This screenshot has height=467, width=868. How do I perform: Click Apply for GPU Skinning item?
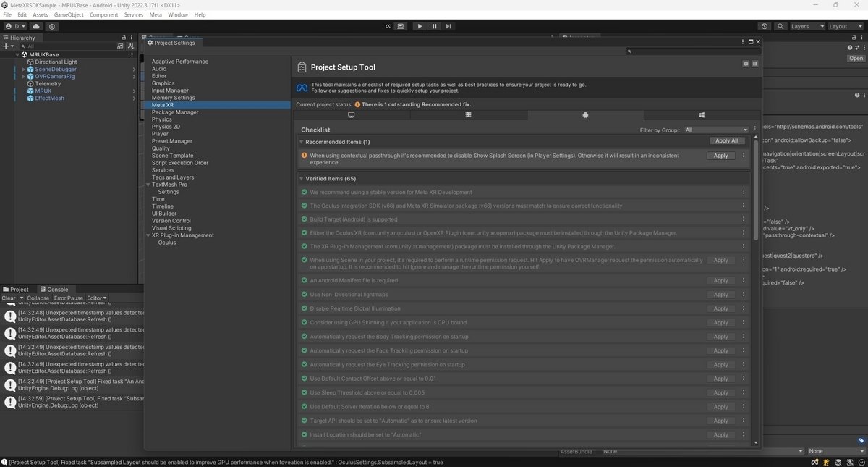pyautogui.click(x=721, y=322)
